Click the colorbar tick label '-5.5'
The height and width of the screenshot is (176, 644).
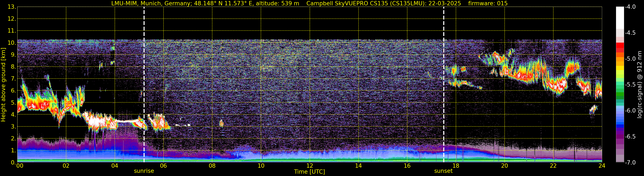click(630, 85)
